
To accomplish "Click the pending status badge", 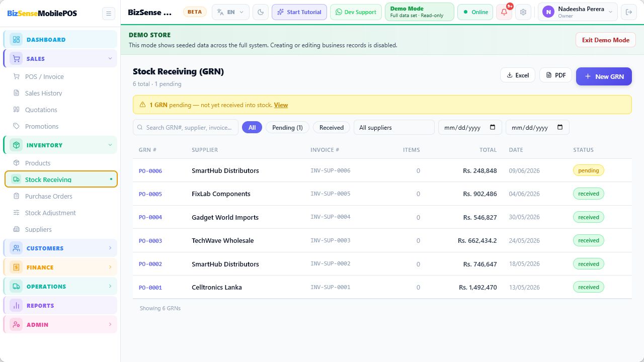I will pos(589,170).
